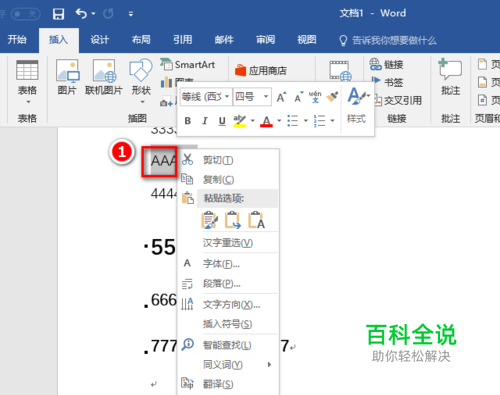Add a comment with 批注 icon
Viewport: 500px width, 395px height.
click(x=450, y=77)
